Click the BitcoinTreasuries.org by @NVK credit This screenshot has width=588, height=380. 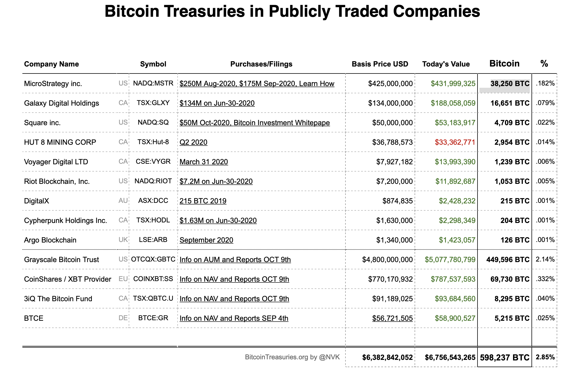point(292,357)
